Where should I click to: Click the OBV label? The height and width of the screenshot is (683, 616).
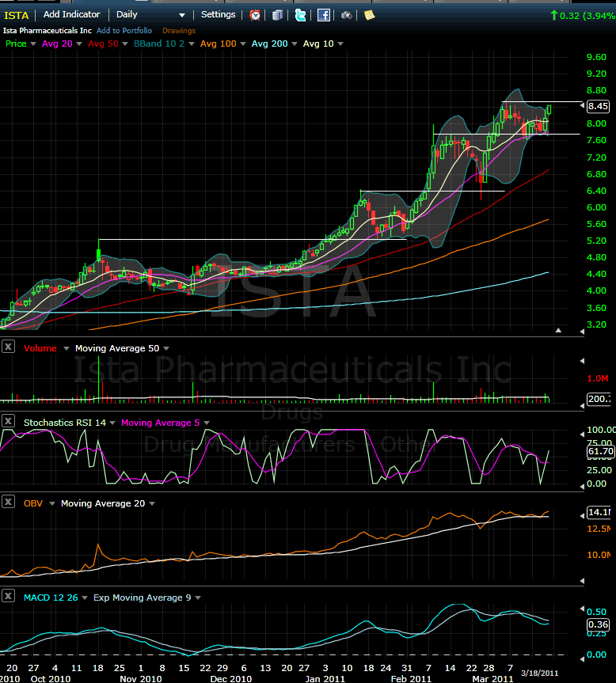pos(33,503)
